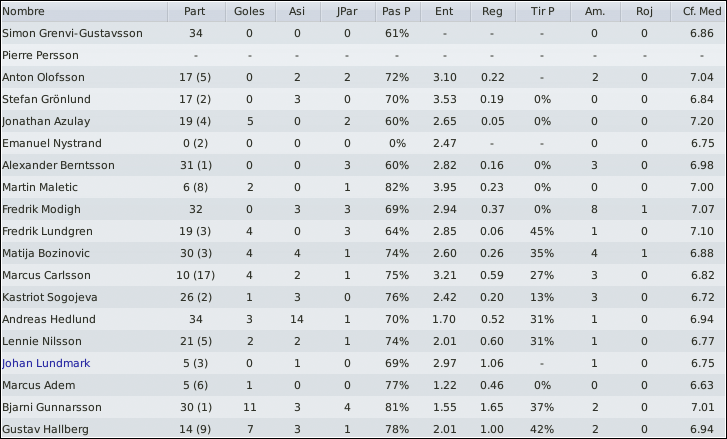727x439 pixels.
Task: Select Bjarni Gunnarsson player row
Action: click(x=364, y=407)
